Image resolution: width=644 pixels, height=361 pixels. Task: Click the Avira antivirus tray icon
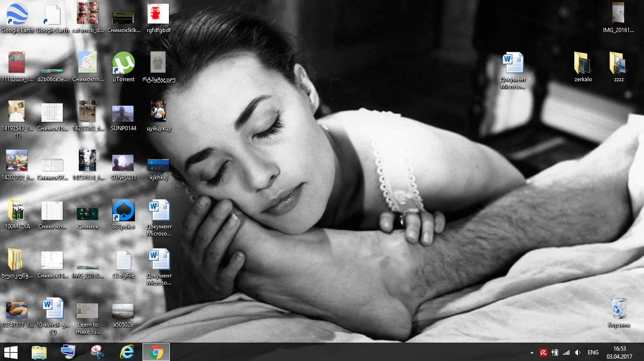tap(544, 353)
